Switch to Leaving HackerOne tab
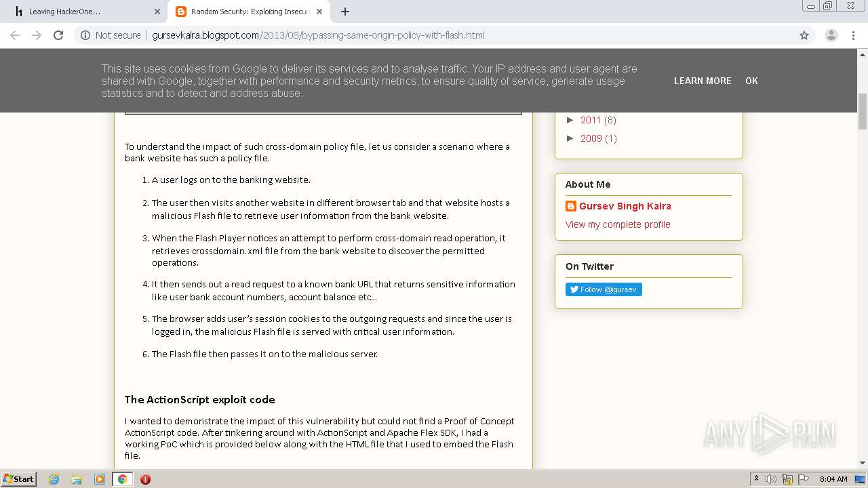 [x=85, y=12]
